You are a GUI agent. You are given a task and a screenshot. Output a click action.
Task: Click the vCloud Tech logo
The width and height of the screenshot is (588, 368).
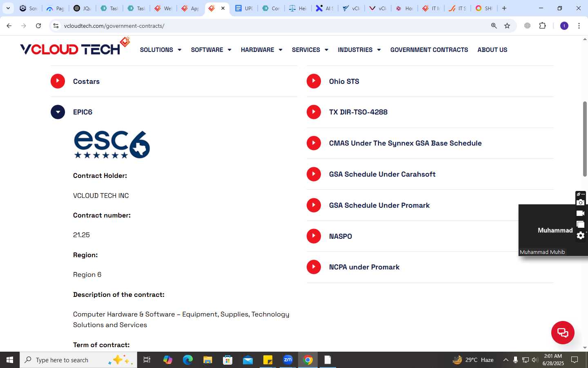[75, 47]
